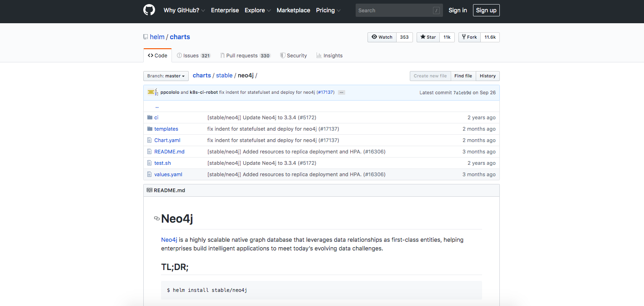The width and height of the screenshot is (644, 306).
Task: Open the watchers count 353
Action: [404, 37]
